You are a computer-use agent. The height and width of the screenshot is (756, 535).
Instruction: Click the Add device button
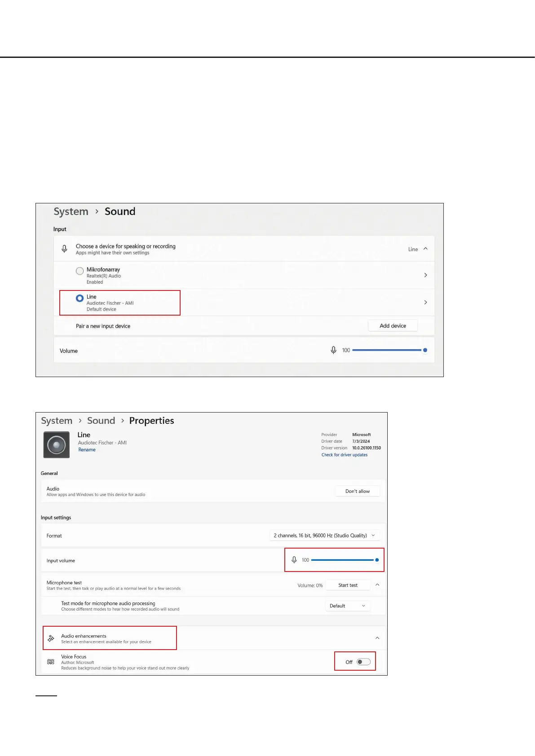(x=393, y=326)
